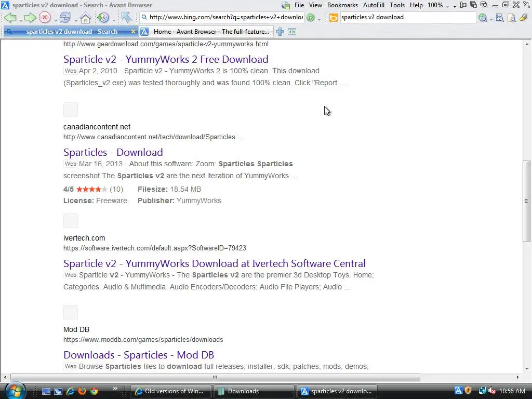Click the highlighter icon in search bar
The width and height of the screenshot is (532, 399).
point(523,17)
